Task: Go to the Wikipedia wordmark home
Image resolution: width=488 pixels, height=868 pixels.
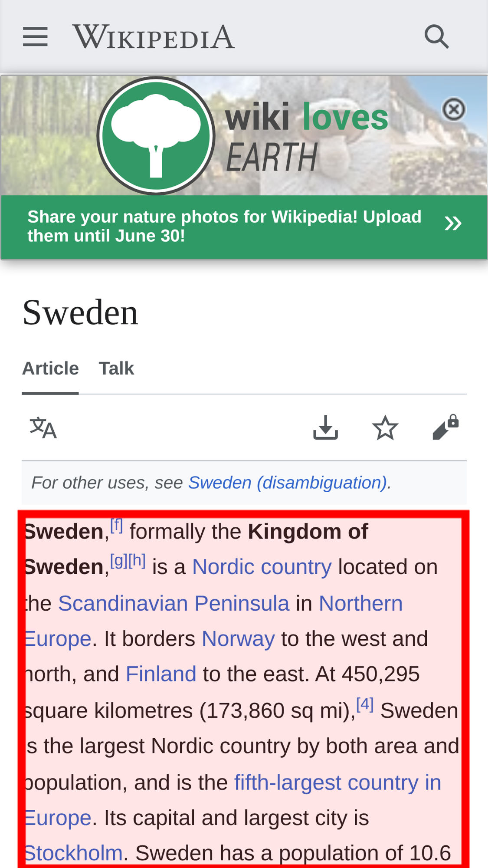Action: (x=154, y=36)
